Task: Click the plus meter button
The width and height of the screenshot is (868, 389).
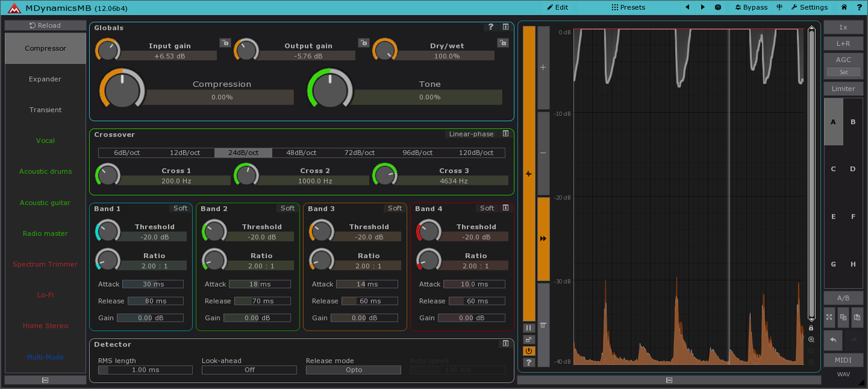Action: (543, 68)
